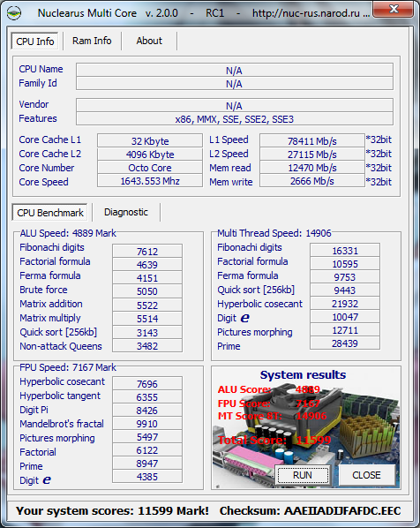Open the Ram Info tab

92,41
